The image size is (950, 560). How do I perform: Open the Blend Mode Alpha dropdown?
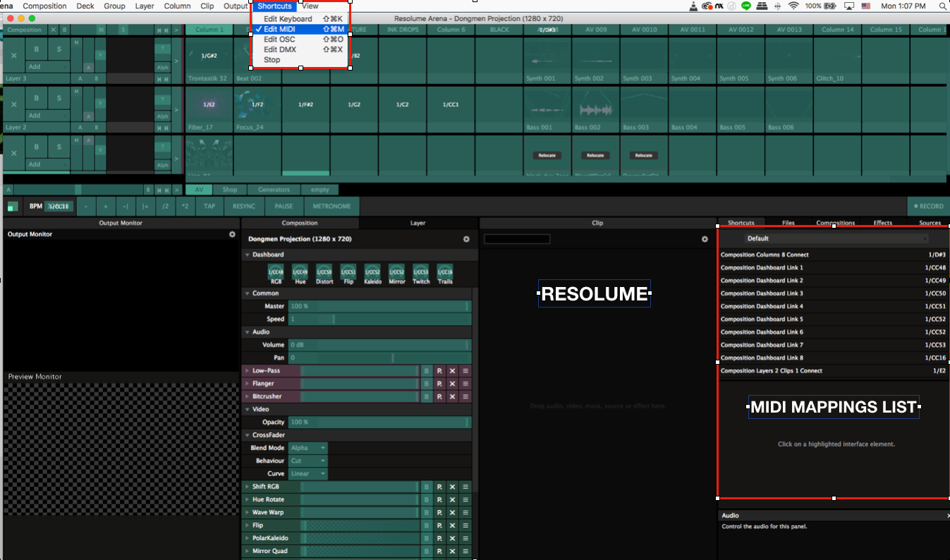tap(308, 448)
